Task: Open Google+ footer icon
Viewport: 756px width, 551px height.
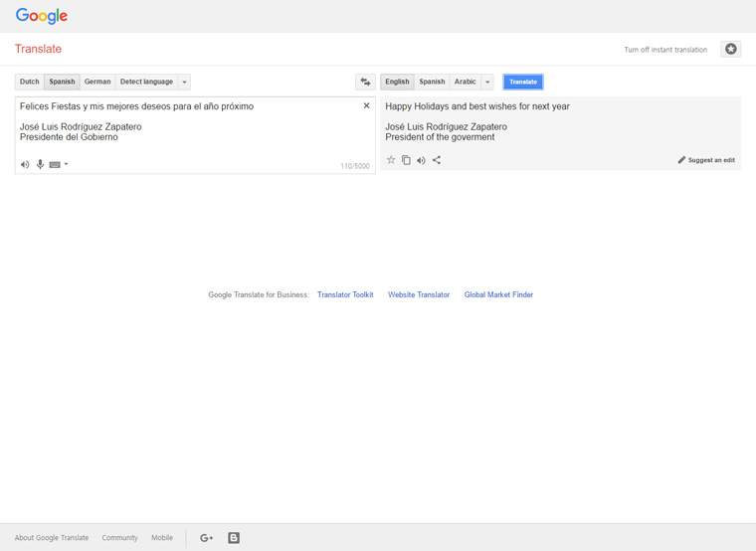Action: coord(206,538)
